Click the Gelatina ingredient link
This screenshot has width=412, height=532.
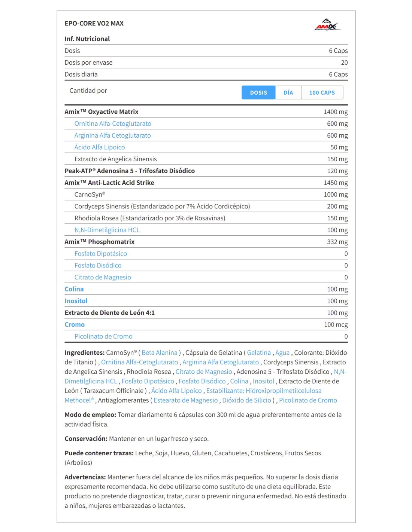point(259,352)
